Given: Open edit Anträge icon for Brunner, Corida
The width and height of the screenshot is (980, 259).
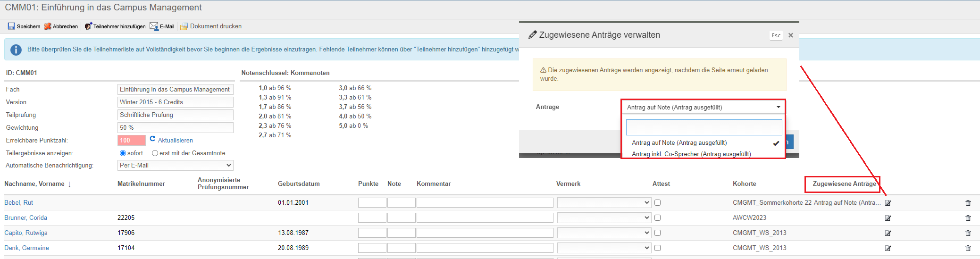Looking at the screenshot, I should pyautogui.click(x=888, y=218).
